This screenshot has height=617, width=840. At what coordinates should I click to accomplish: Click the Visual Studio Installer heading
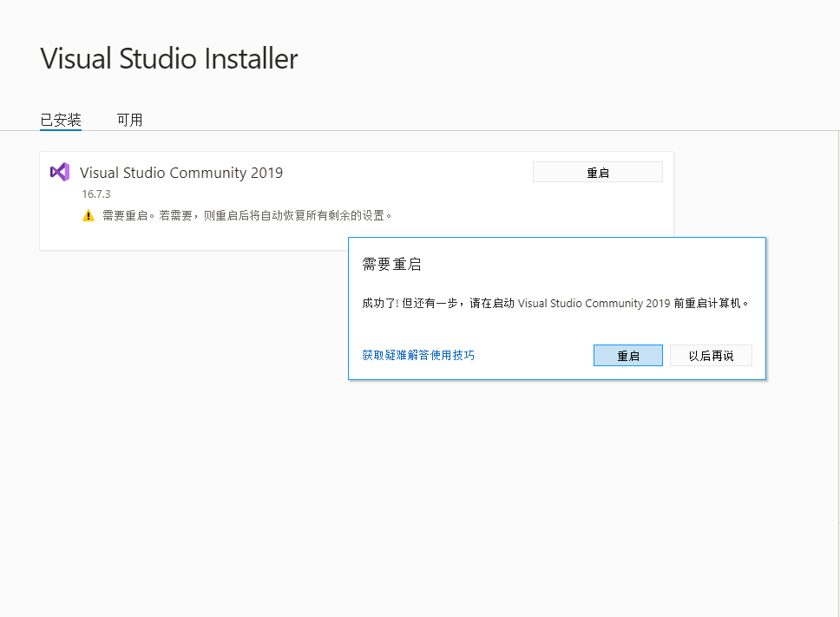tap(169, 58)
